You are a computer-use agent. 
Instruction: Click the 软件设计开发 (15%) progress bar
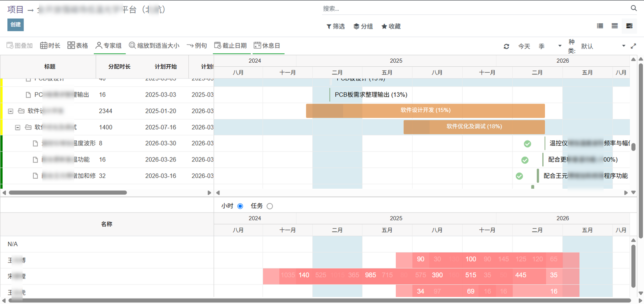tap(425, 111)
